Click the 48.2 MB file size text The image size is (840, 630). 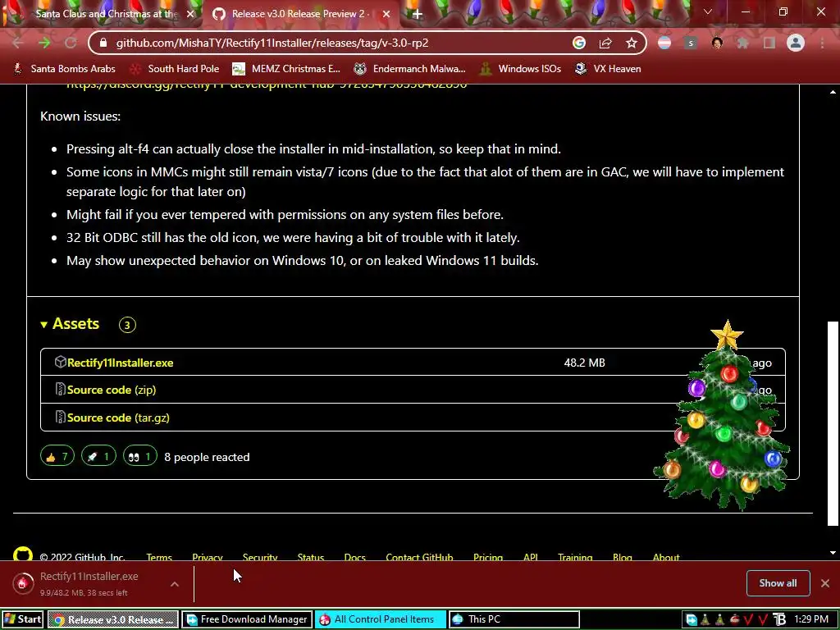pyautogui.click(x=584, y=363)
